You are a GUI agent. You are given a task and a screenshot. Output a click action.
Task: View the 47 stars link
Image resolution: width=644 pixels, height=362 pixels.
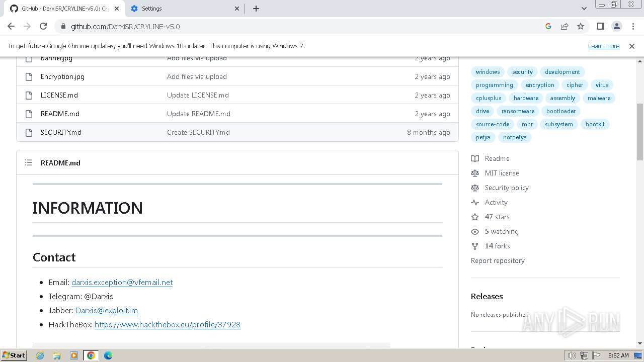click(497, 217)
